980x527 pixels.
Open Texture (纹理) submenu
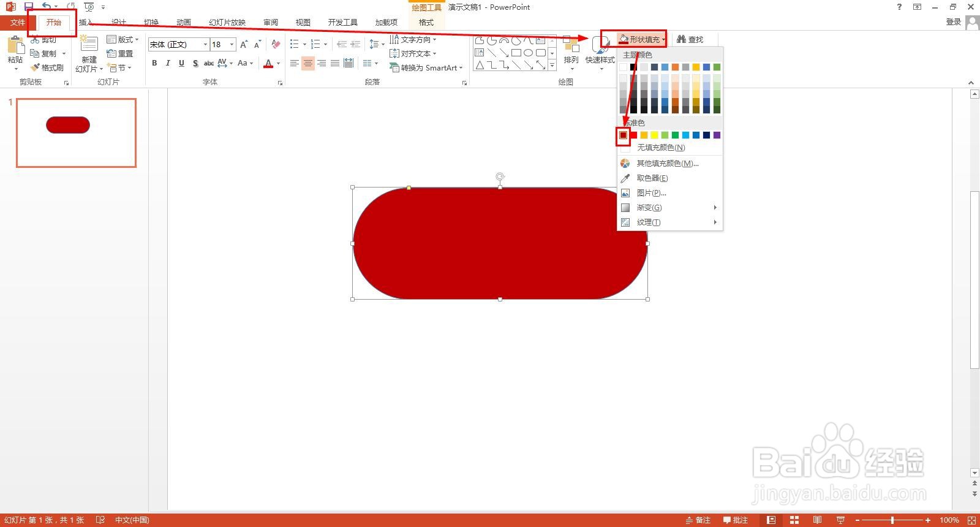pyautogui.click(x=670, y=222)
